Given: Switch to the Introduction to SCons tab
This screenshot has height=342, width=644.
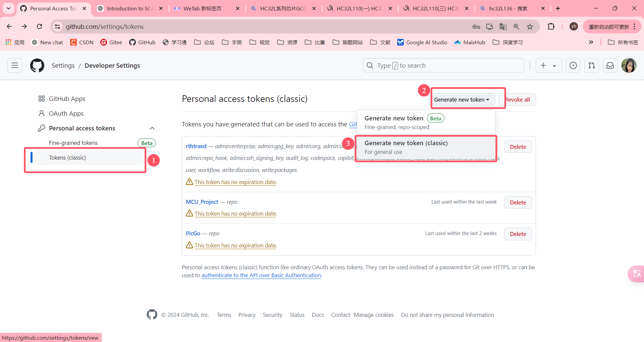Looking at the screenshot, I should pos(130,8).
